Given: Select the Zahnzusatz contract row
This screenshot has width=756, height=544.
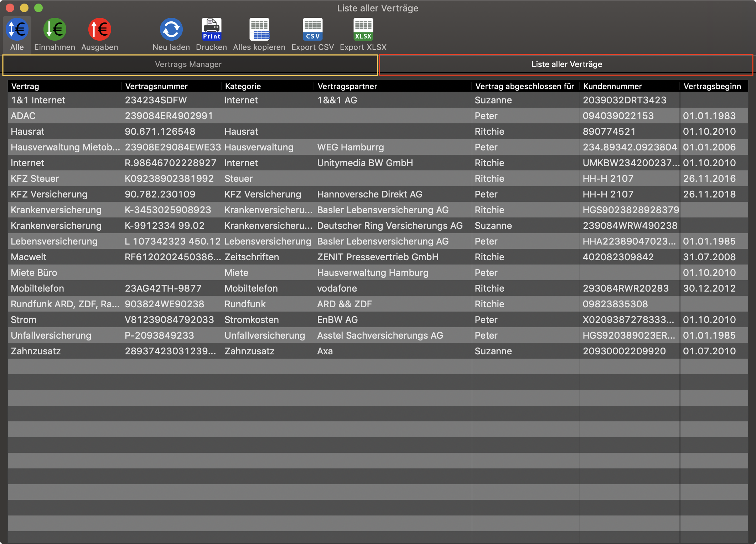Looking at the screenshot, I should [x=378, y=351].
